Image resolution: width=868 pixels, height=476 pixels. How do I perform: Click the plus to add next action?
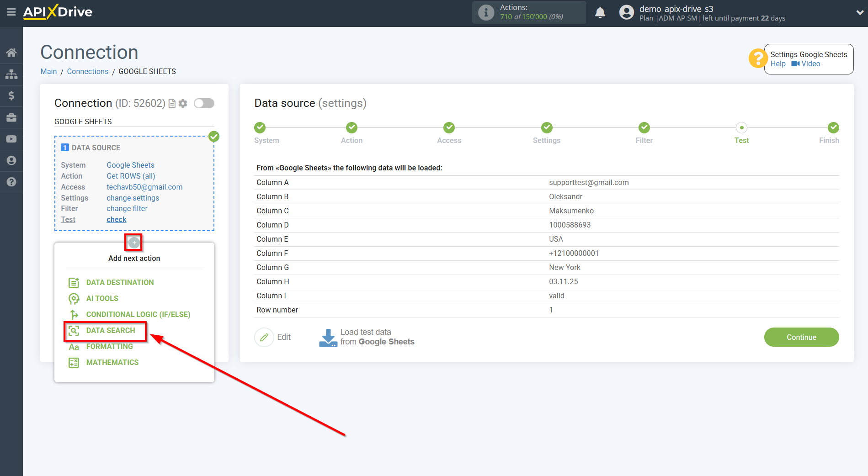tap(133, 242)
